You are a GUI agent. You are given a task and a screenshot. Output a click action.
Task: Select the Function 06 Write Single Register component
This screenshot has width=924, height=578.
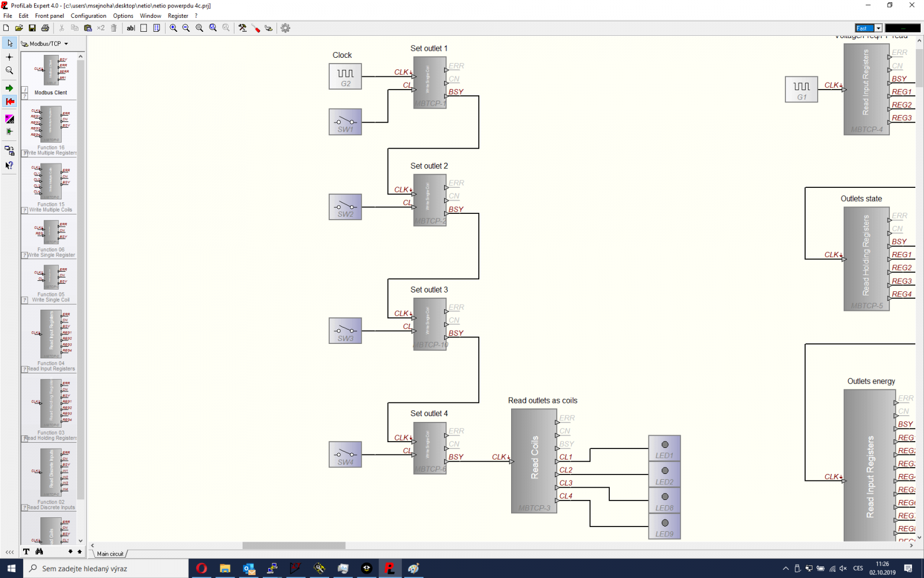tap(50, 238)
